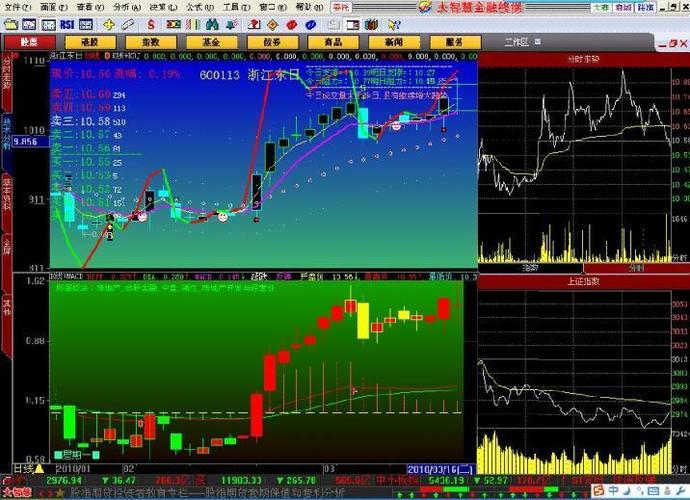
Task: Select the orange diamond toolbar icon
Action: [x=273, y=25]
